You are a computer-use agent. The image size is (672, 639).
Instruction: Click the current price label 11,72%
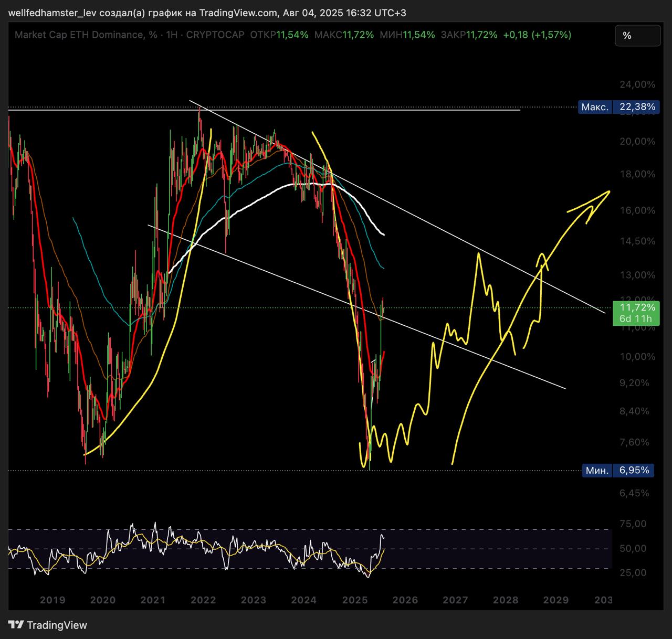pos(637,307)
